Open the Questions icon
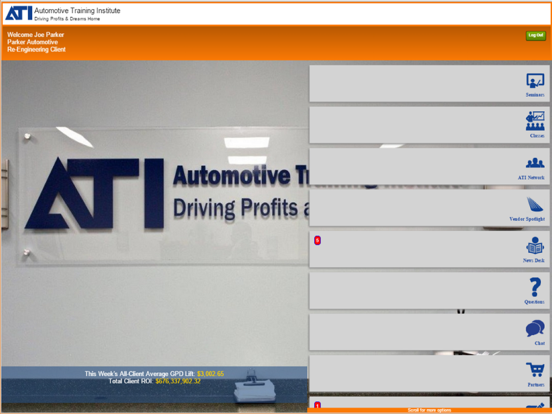The image size is (552, 414). [x=535, y=287]
